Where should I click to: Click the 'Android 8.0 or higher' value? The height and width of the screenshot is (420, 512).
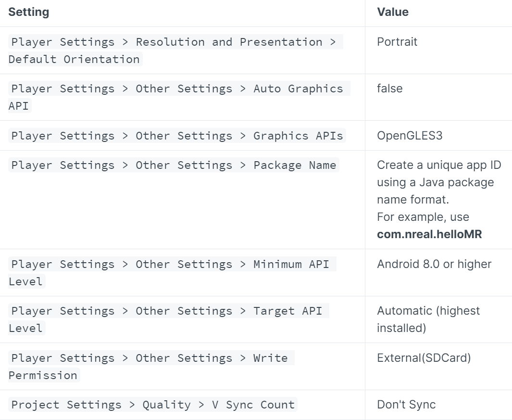(434, 264)
